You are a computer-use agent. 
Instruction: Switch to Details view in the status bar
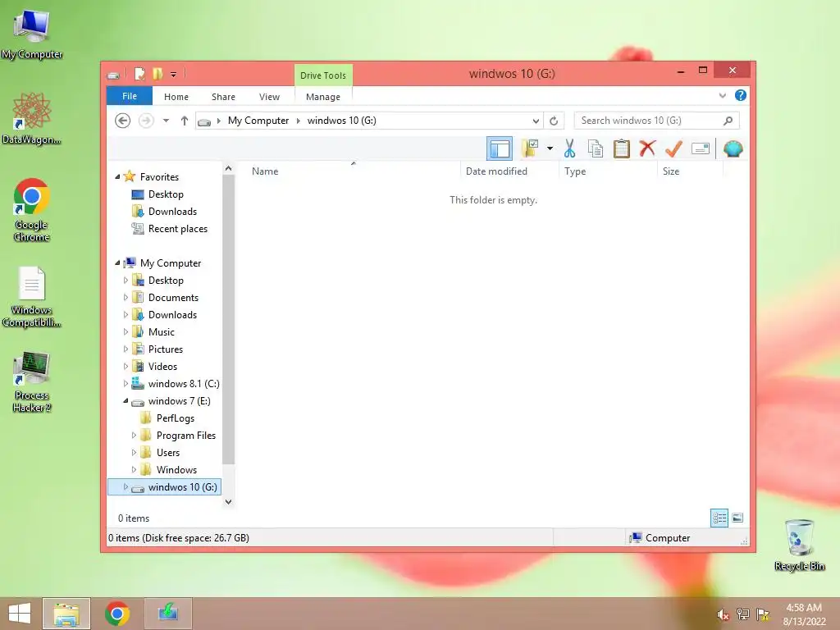(719, 518)
